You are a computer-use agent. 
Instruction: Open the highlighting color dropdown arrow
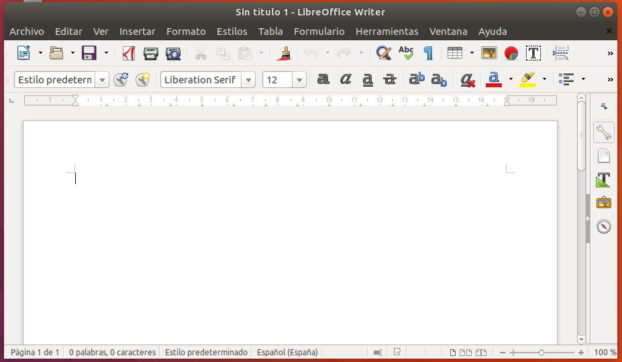[544, 79]
